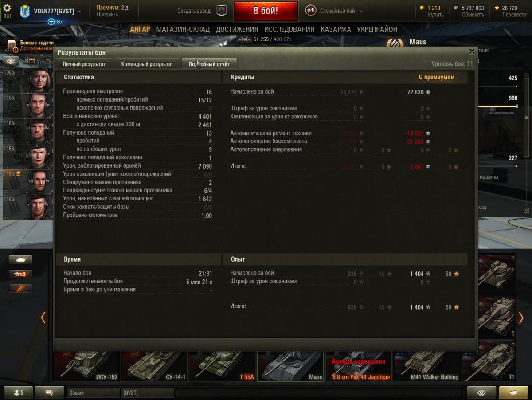Click the scroll-down arrow on right panel
Screen dimensions: 532x400
click(526, 210)
